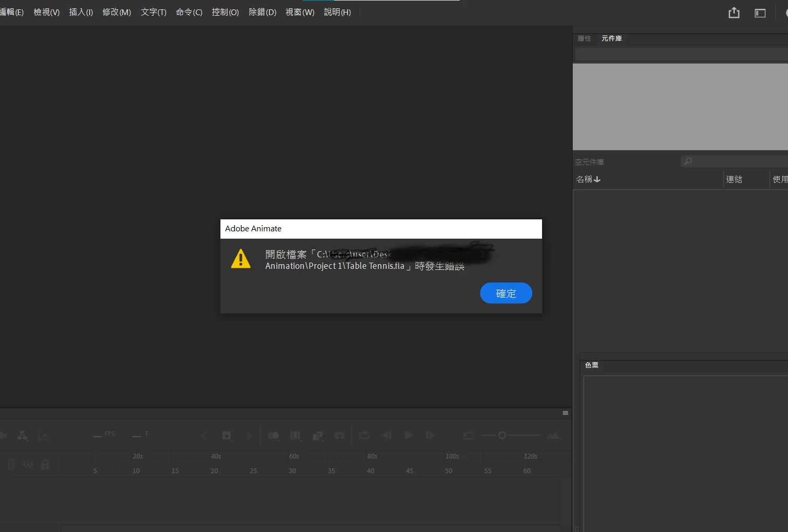Image resolution: width=788 pixels, height=532 pixels.
Task: Open the timeline panel options menu
Action: [x=565, y=413]
